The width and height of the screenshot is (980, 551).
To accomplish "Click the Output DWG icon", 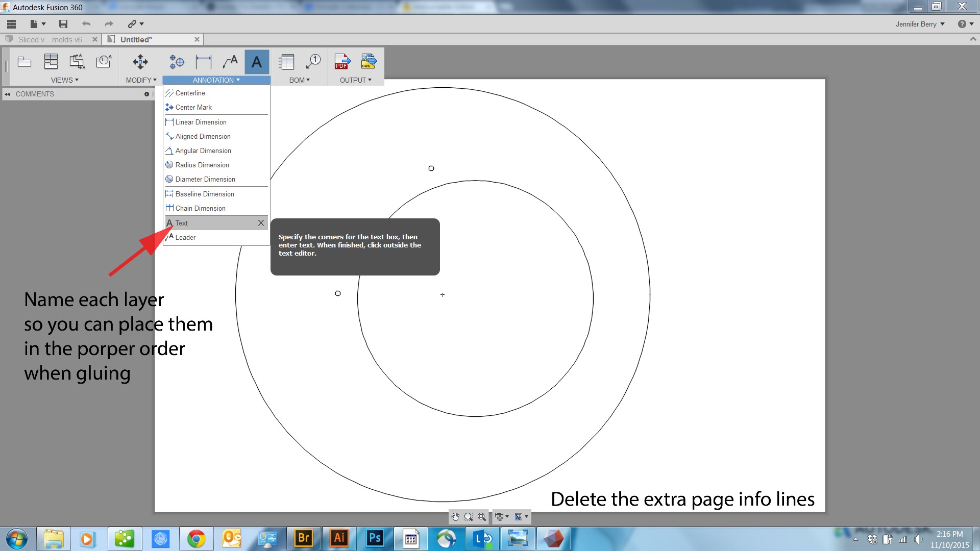I will [369, 62].
